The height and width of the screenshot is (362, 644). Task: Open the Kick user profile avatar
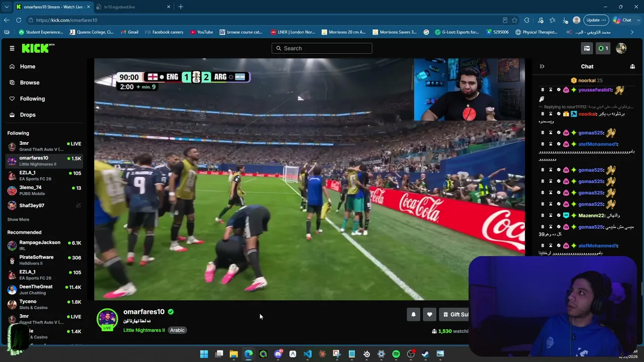[621, 48]
